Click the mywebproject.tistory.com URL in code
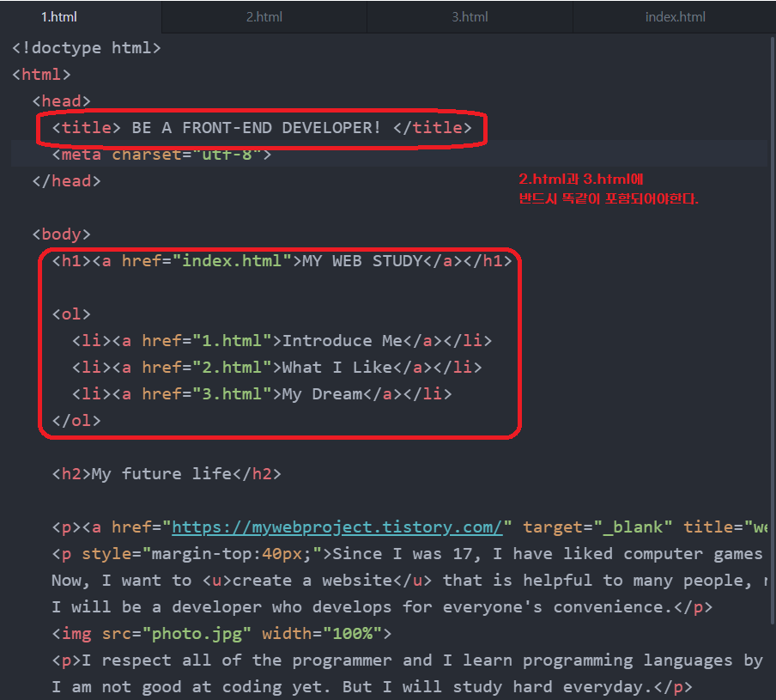Screen dimensions: 776x700 tap(337, 527)
